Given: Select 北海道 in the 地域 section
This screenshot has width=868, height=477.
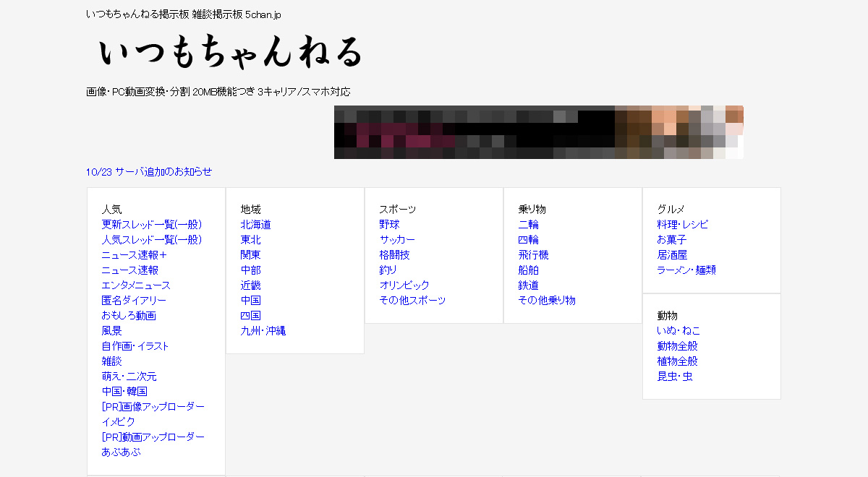Looking at the screenshot, I should [x=256, y=225].
